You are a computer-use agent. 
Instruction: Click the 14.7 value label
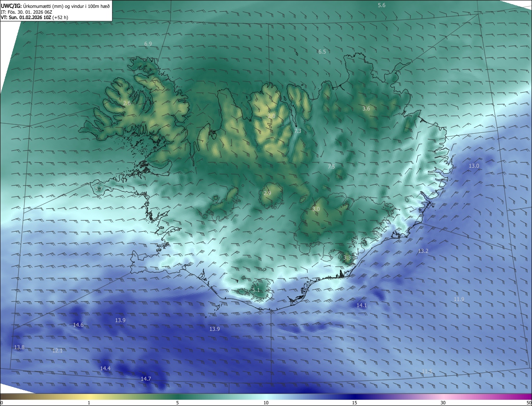146,379
